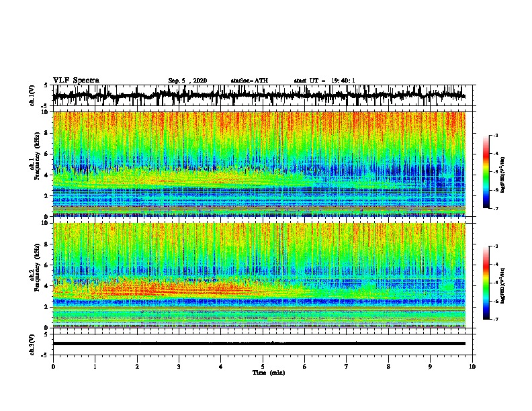Click the "8" frequency tick of ch.2 spectrogram

tap(47, 244)
